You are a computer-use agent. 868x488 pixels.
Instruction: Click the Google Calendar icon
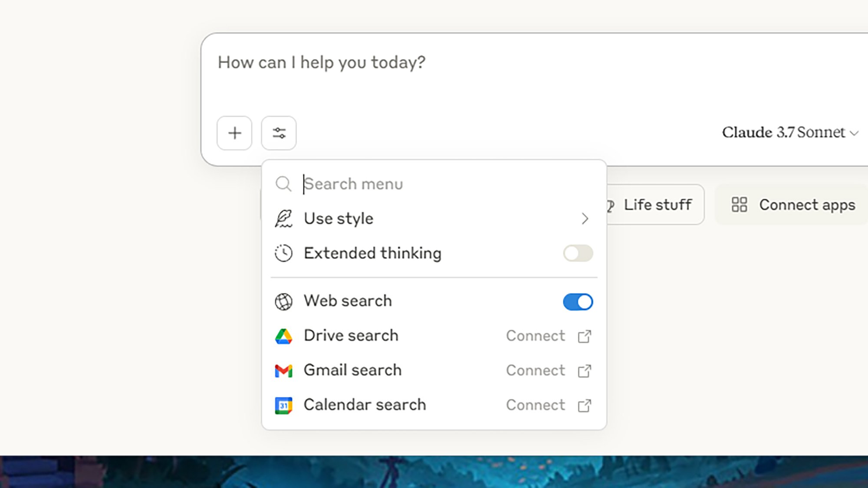pos(283,406)
